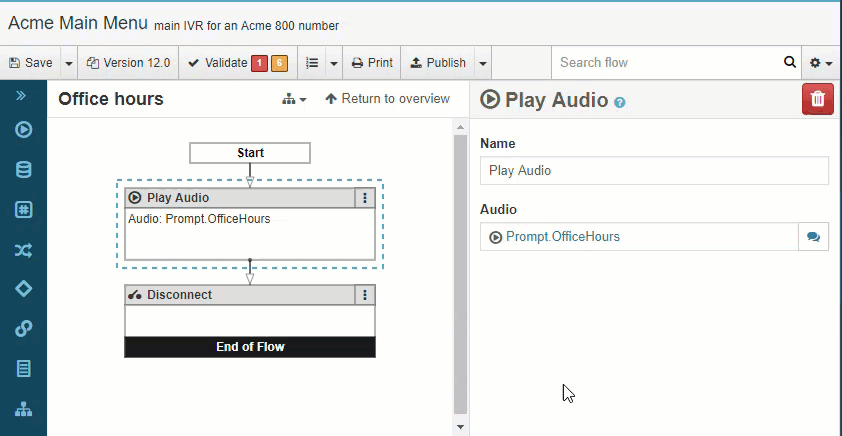Open the Play Audio block options menu
842x436 pixels.
(x=365, y=198)
